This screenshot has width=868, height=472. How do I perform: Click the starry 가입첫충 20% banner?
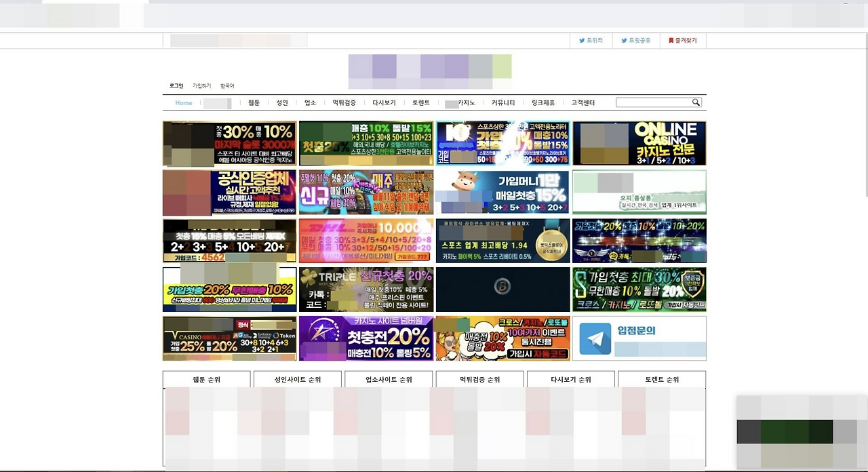coord(639,241)
